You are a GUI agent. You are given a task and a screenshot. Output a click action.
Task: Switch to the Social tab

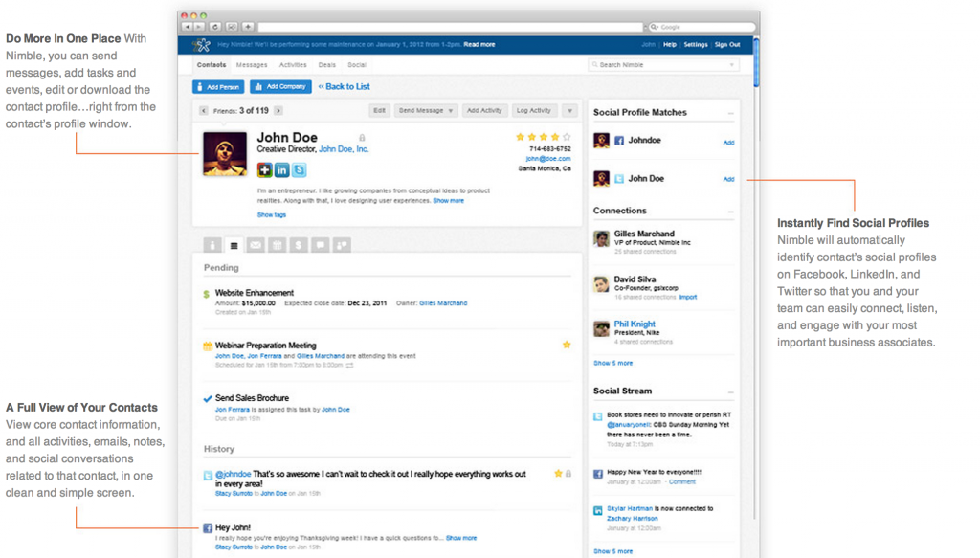pyautogui.click(x=357, y=65)
